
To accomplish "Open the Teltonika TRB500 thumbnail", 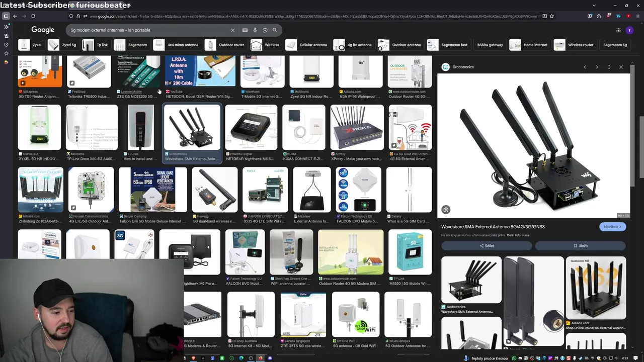I will click(89, 72).
